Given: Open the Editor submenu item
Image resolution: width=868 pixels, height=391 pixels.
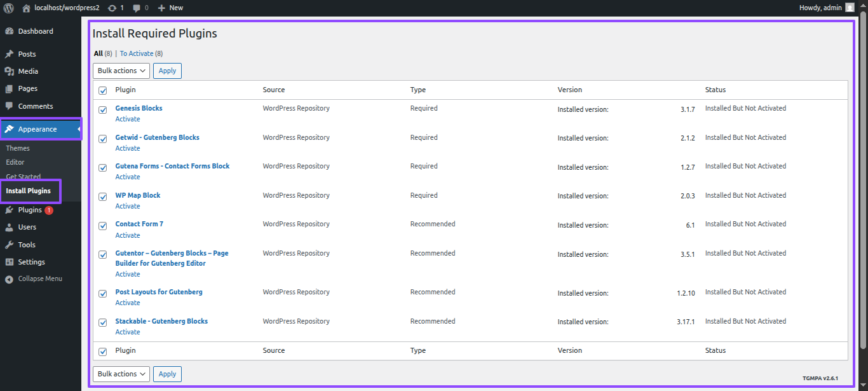Looking at the screenshot, I should point(15,162).
